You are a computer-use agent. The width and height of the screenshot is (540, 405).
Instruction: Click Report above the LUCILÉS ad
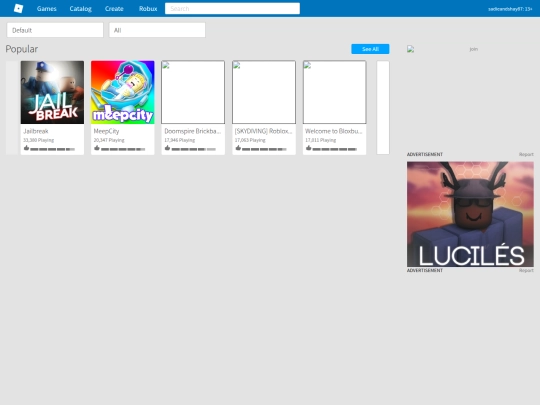526,154
